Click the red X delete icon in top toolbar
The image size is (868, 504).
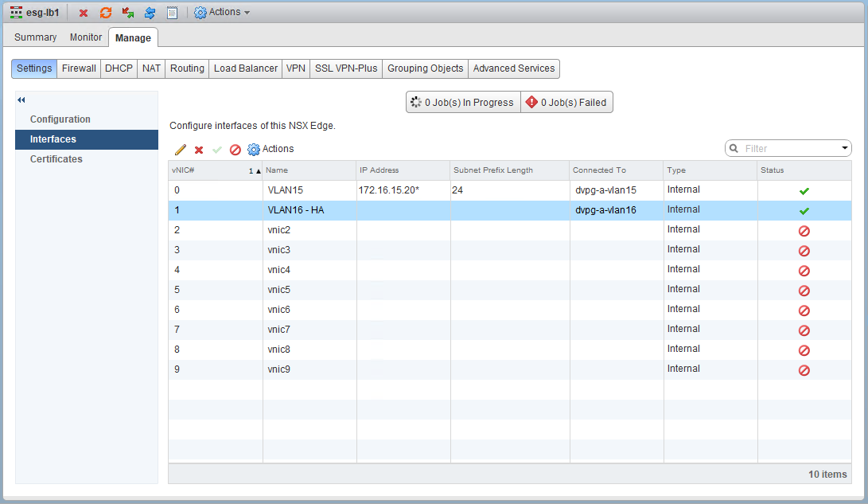coord(84,13)
